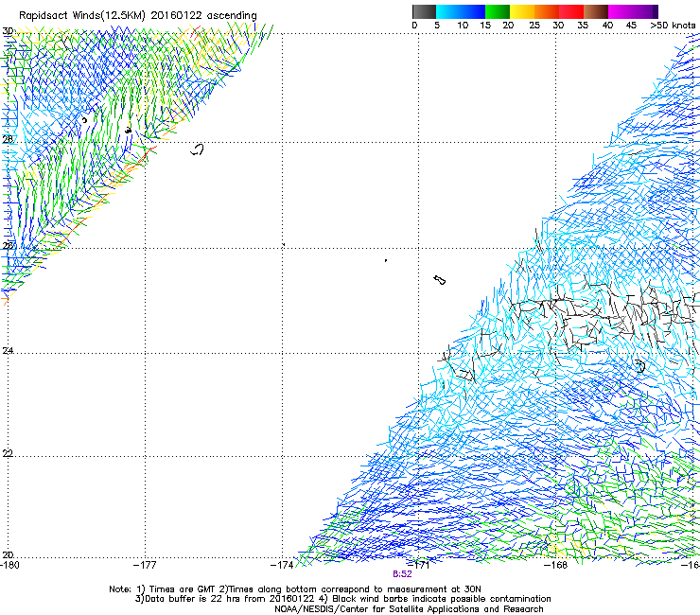Click the latitude label "28"

point(8,139)
